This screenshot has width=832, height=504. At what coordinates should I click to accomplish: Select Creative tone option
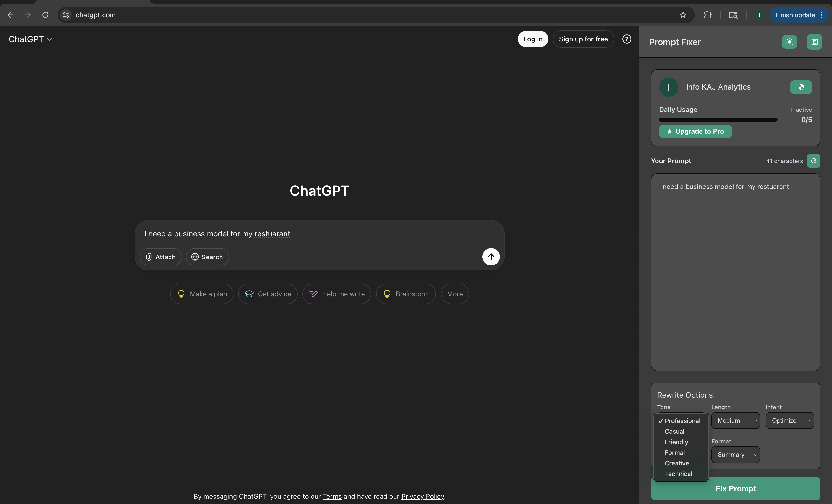click(x=681, y=463)
